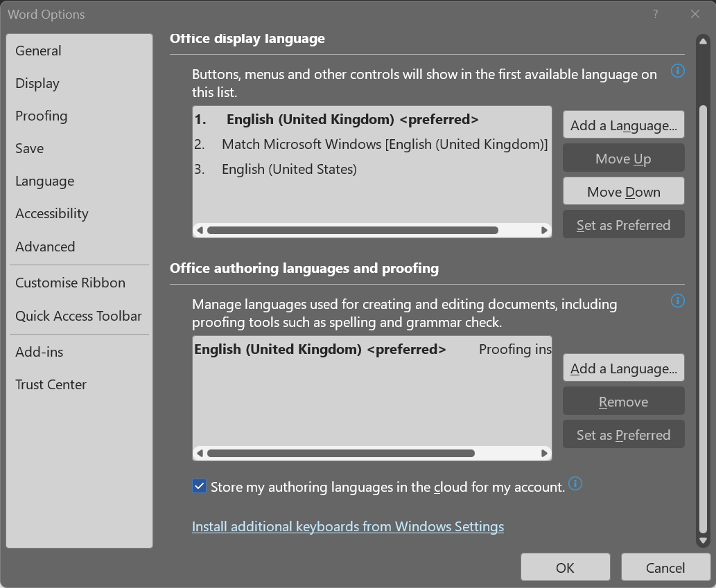
Task: Select English (United Kingdom) preferred display language
Action: pyautogui.click(x=372, y=120)
